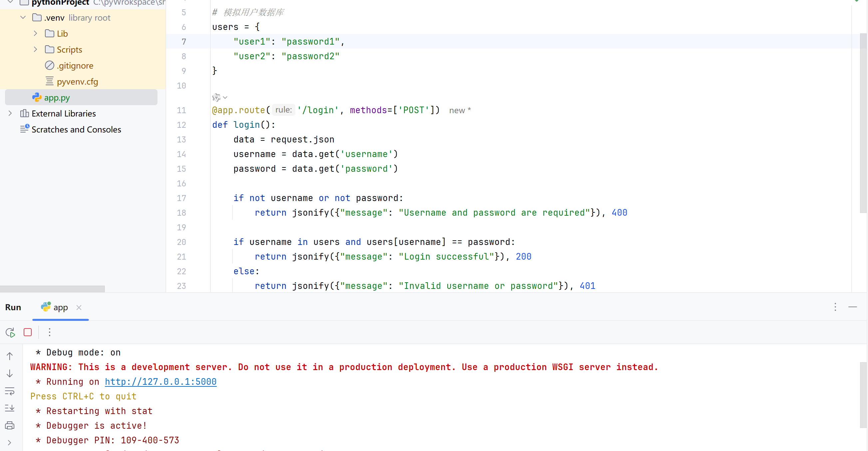The image size is (868, 451).
Task: Close the app run tab
Action: click(79, 308)
